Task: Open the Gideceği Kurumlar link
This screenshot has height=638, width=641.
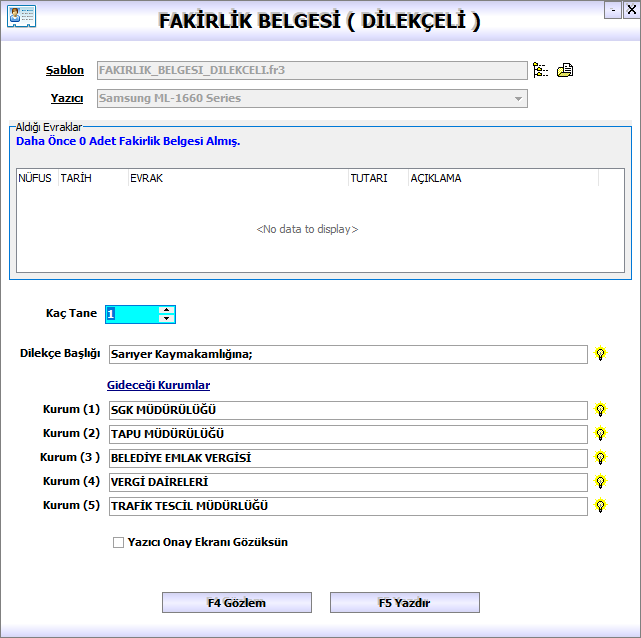Action: (158, 385)
